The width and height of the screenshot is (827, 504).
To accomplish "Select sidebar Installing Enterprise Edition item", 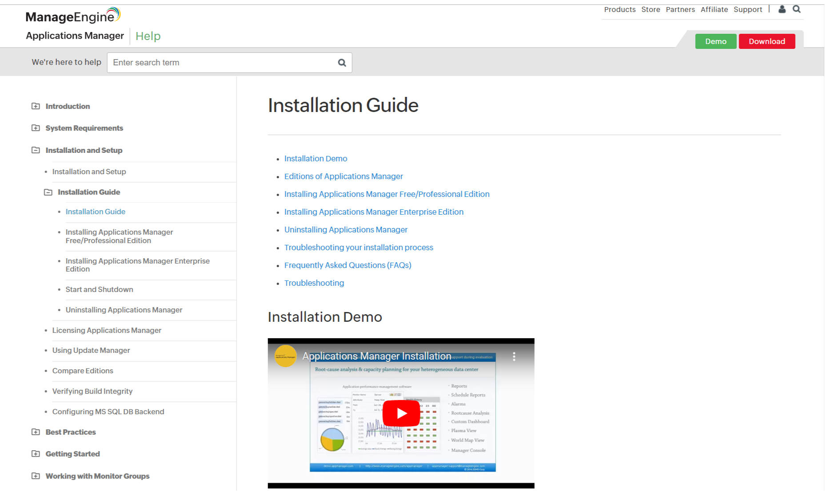I will coord(137,265).
